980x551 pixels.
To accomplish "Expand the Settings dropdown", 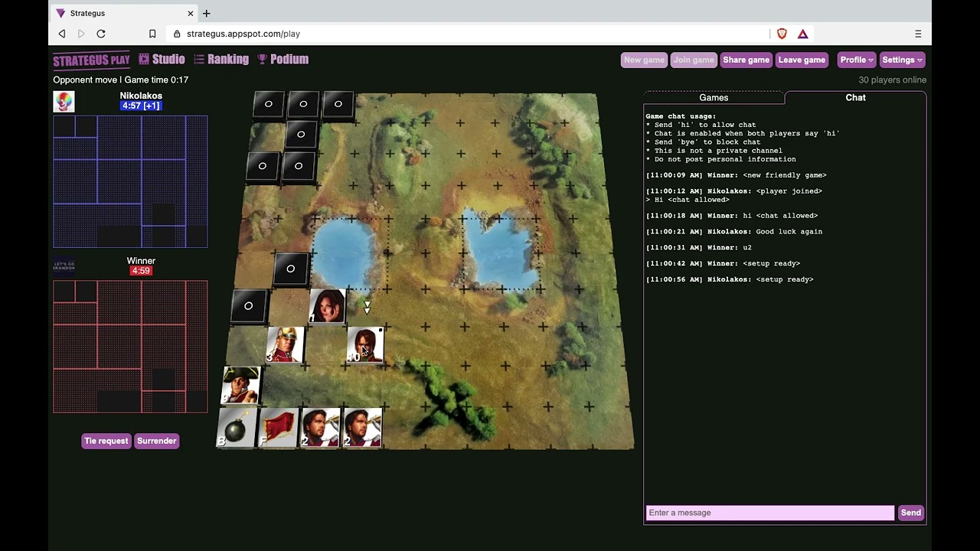I will pyautogui.click(x=902, y=60).
